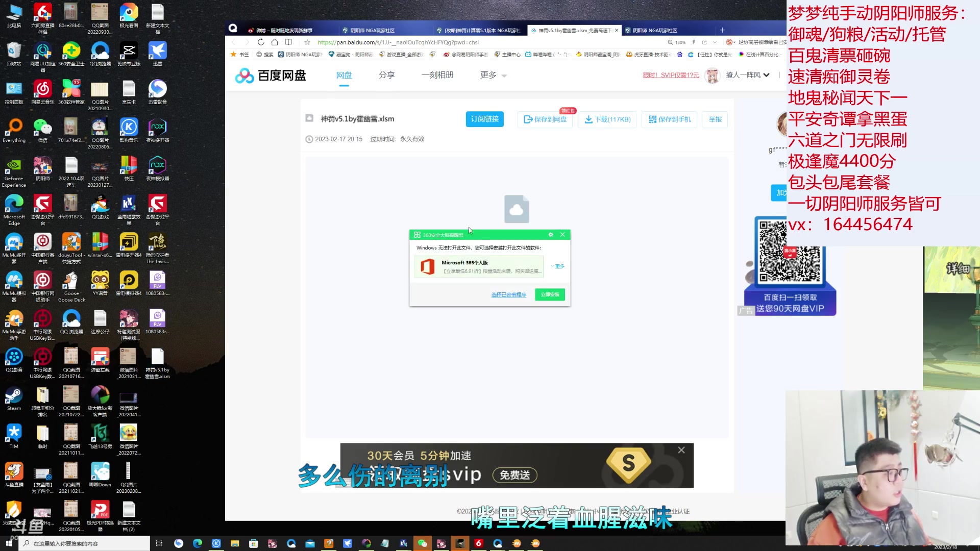The height and width of the screenshot is (551, 980).
Task: Open the reading mode book icon in the toolbar
Action: [x=288, y=42]
